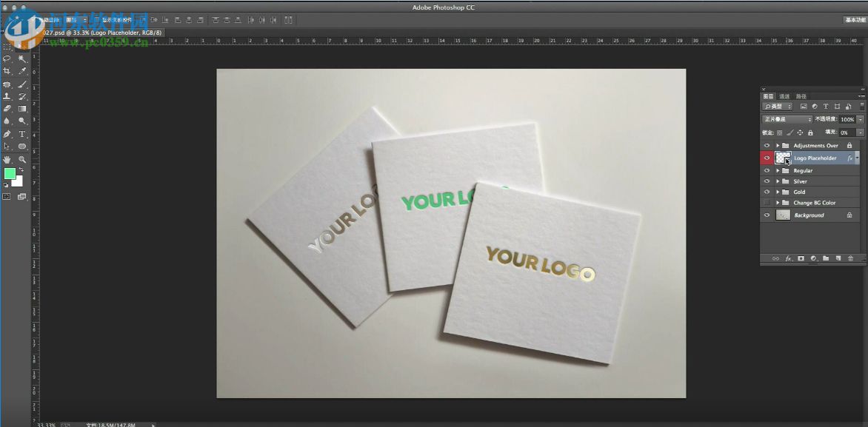Expand the Change BG Color group

point(778,203)
